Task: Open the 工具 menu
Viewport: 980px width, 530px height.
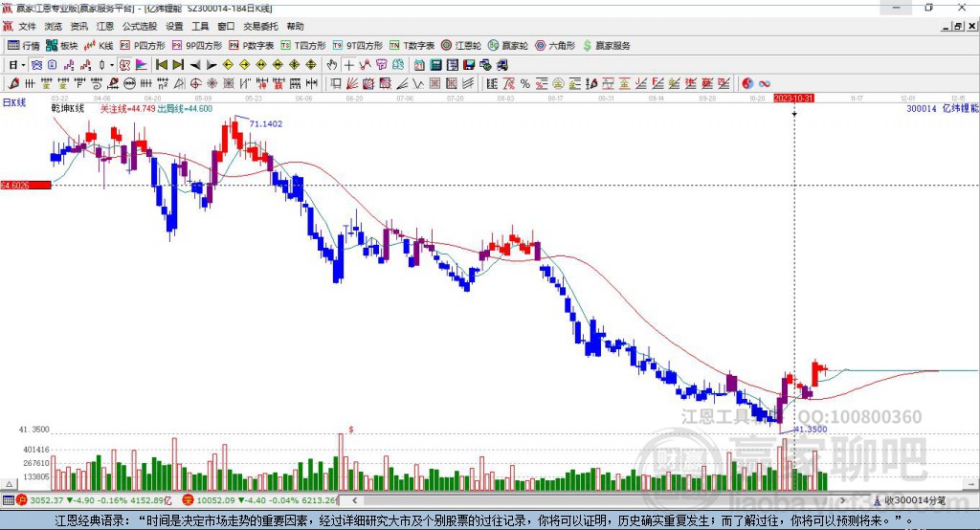Action: point(200,26)
